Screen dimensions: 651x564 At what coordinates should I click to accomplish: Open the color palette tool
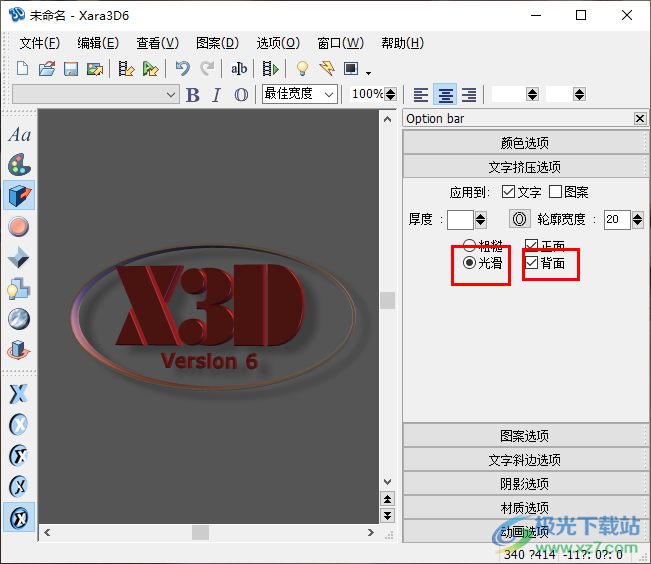tap(19, 164)
